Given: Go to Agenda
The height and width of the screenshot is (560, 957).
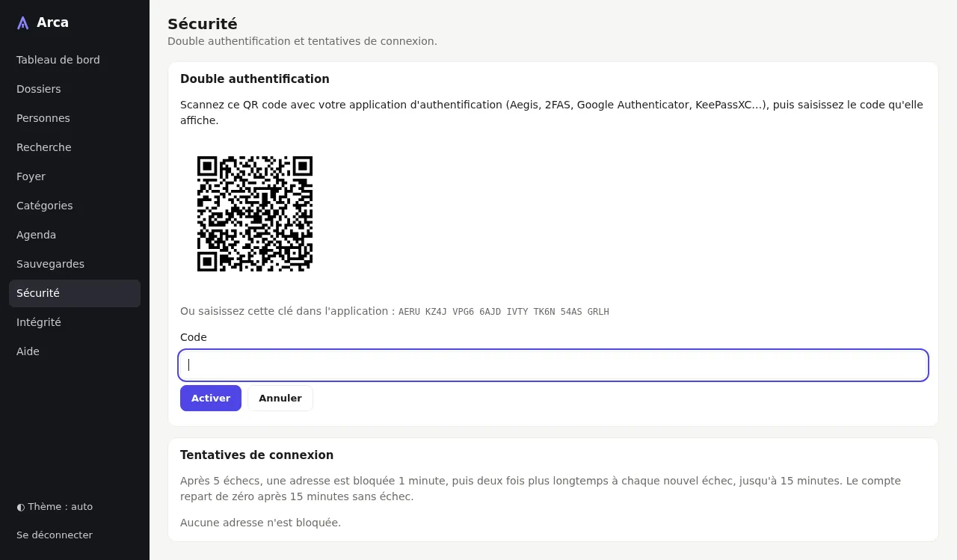Looking at the screenshot, I should point(75,235).
